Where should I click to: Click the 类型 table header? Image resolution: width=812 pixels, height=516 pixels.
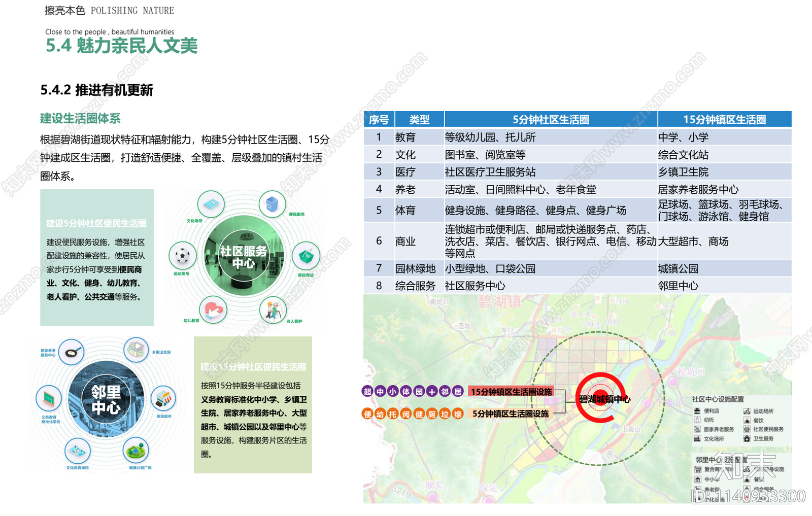[419, 119]
